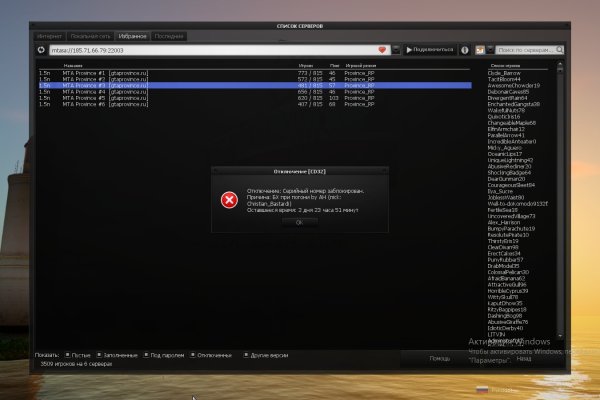The height and width of the screenshot is (400, 600).
Task: Open the Локальная сеть tab
Action: click(92, 36)
